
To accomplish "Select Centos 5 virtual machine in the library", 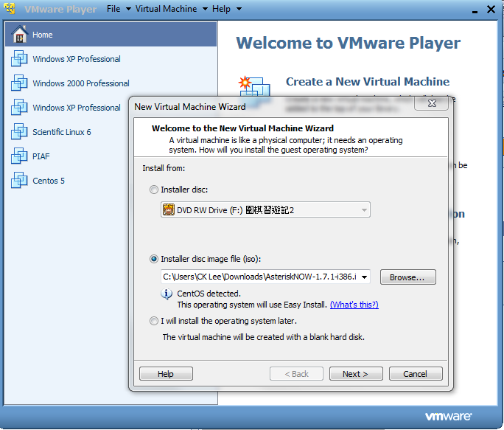I will [x=111, y=180].
